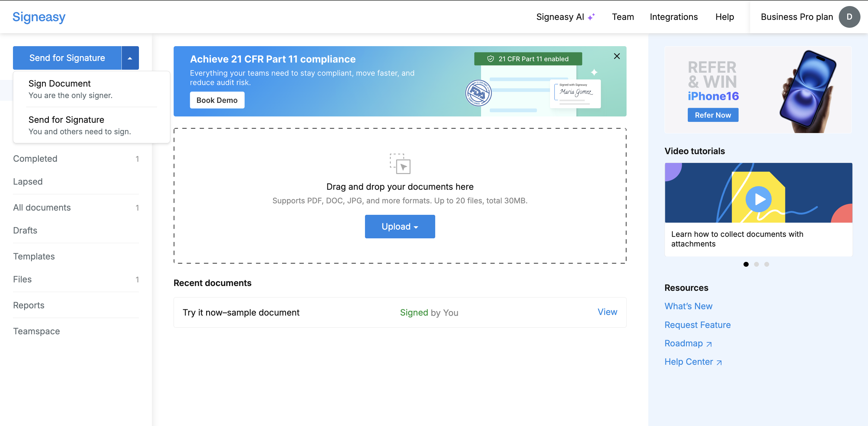868x426 pixels.
Task: Close the CFR compliance banner
Action: (x=617, y=56)
